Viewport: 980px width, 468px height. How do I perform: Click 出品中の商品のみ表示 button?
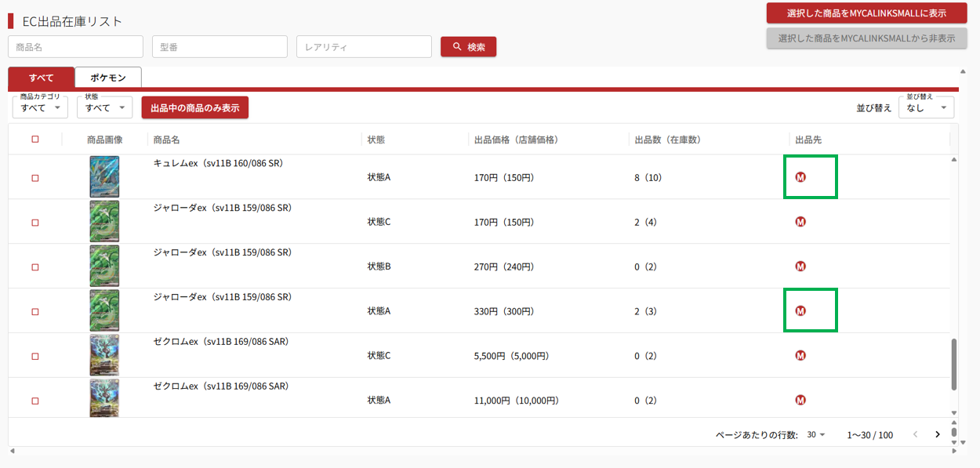pos(194,107)
